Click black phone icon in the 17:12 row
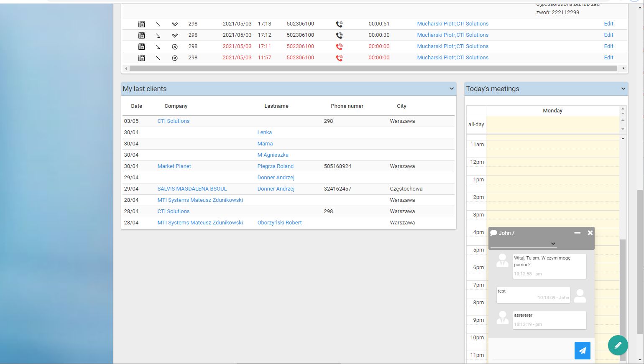 [339, 36]
